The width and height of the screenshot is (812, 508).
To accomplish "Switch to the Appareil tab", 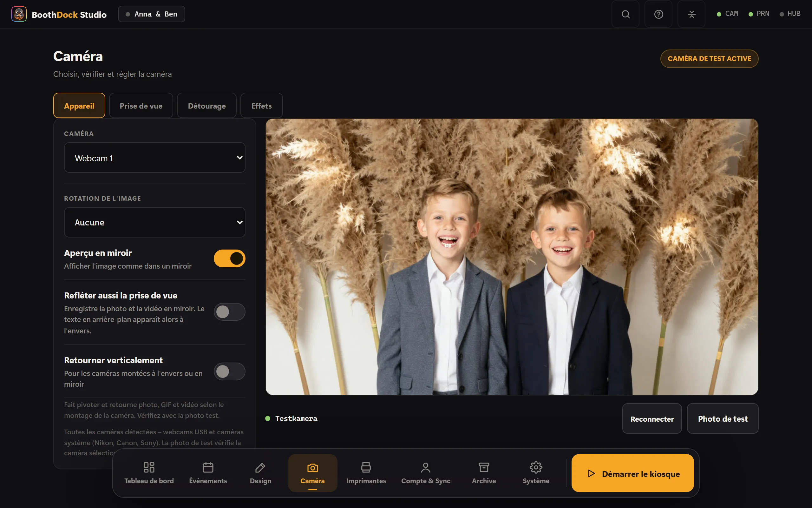I will pyautogui.click(x=79, y=105).
